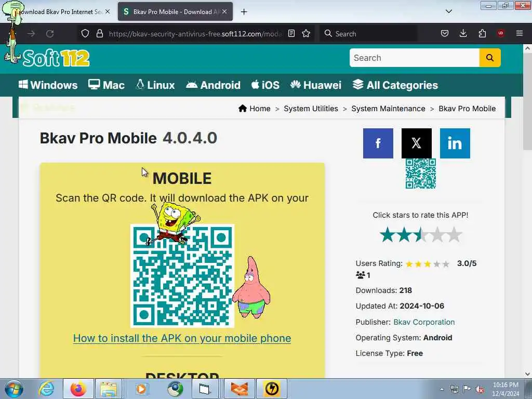Select the Bkav Pro Mobile tab
Screen dimensions: 532x399
175,12
